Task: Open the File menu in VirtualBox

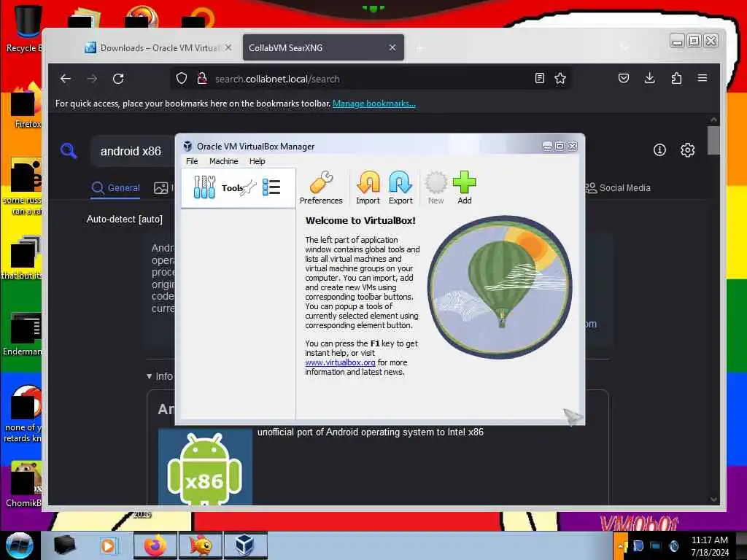Action: click(192, 161)
